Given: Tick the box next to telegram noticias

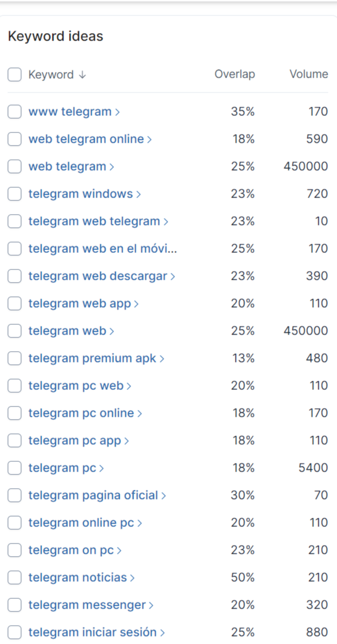Looking at the screenshot, I should click(x=14, y=577).
